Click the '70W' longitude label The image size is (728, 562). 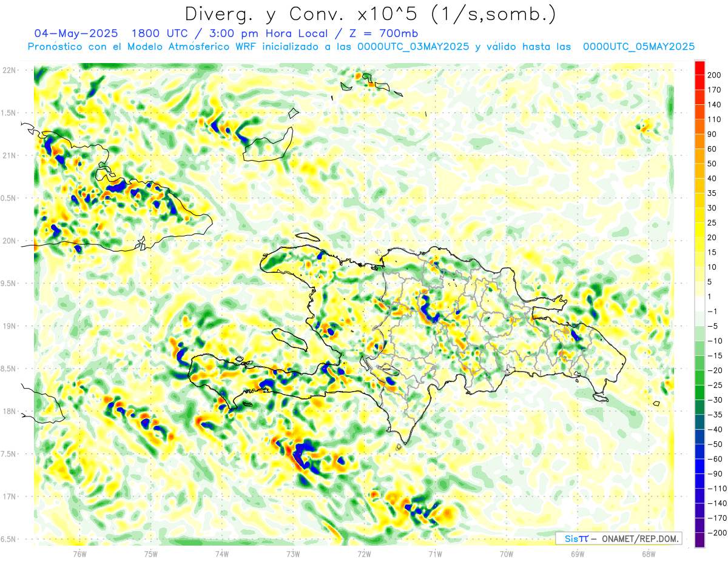507,554
